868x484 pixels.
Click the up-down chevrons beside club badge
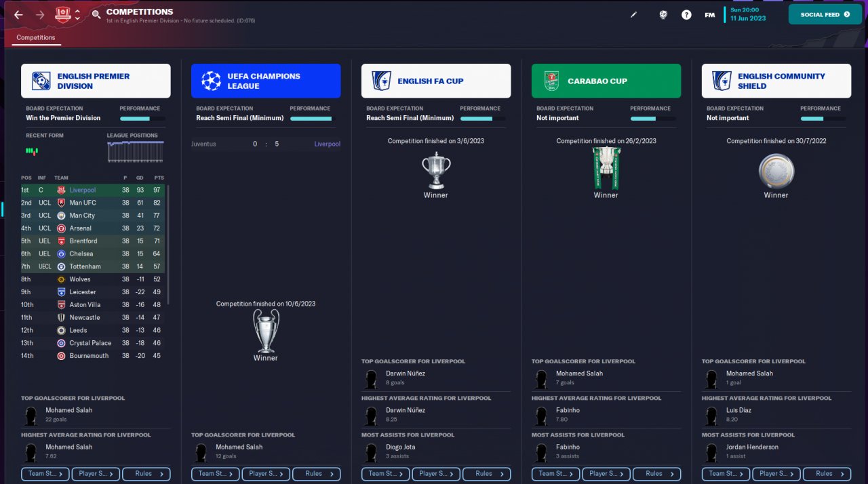pos(77,14)
